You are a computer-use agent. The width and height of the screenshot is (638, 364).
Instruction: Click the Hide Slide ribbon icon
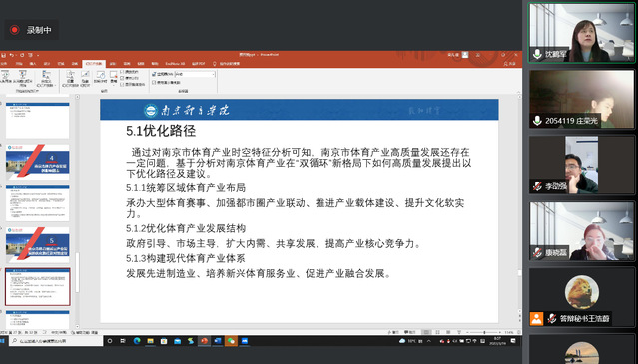[x=85, y=79]
